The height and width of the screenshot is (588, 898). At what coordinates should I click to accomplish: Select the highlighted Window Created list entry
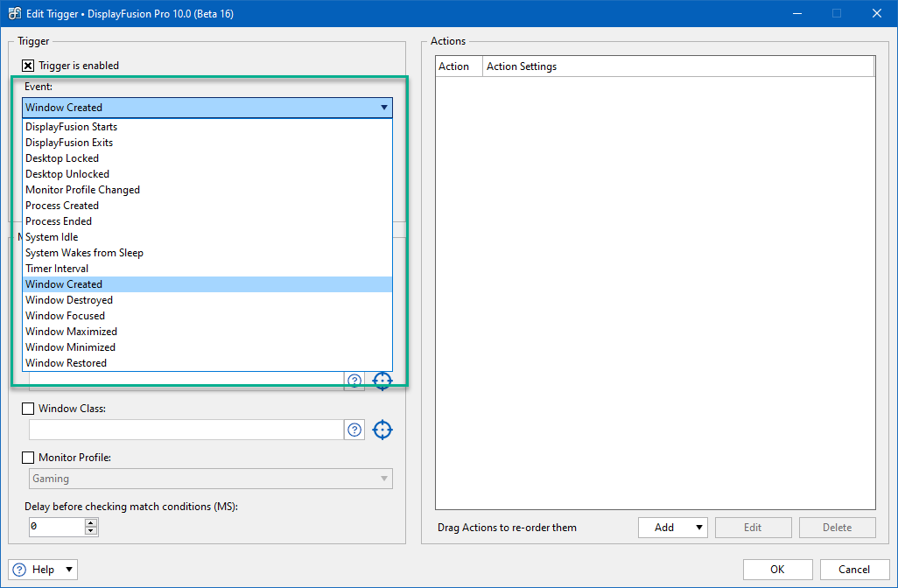pyautogui.click(x=207, y=284)
